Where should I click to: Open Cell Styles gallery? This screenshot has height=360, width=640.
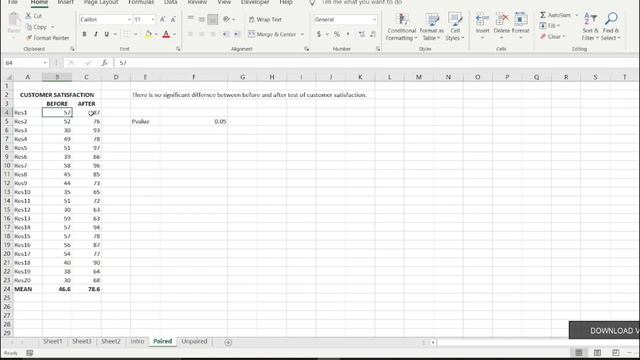455,26
